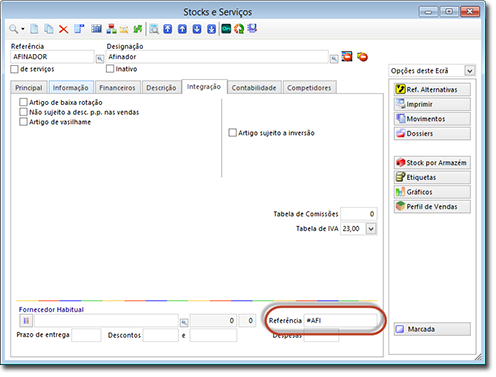The image size is (496, 377).
Task: Open the Contabilidade tab
Action: (254, 88)
